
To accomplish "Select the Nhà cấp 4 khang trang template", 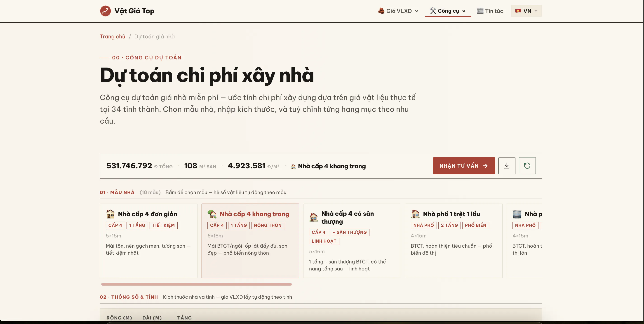I will click(250, 241).
